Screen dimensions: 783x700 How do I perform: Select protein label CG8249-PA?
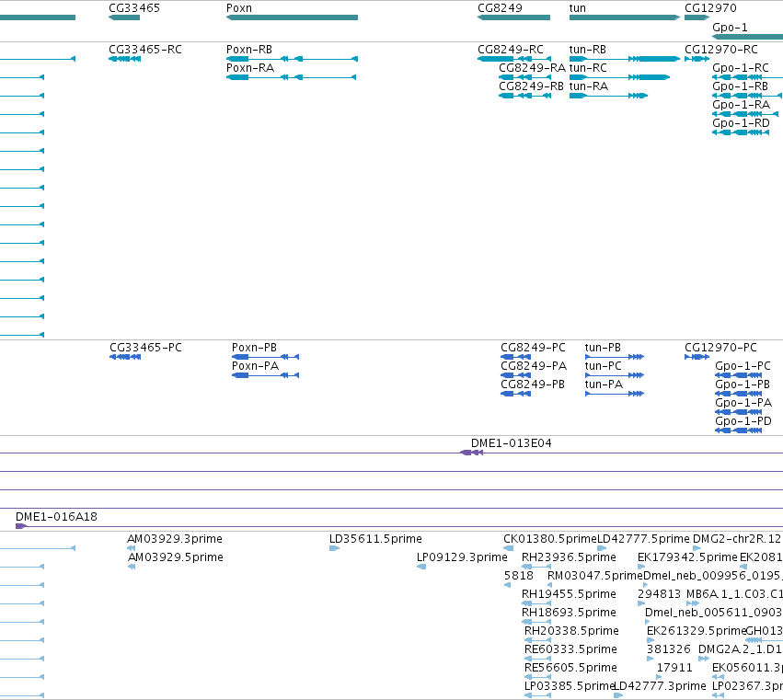coord(534,366)
